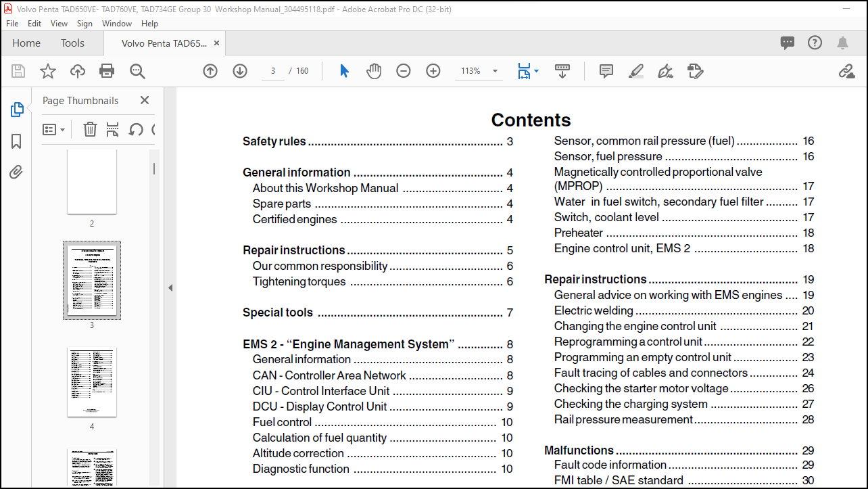Zoom in with the plus circle icon

(433, 71)
